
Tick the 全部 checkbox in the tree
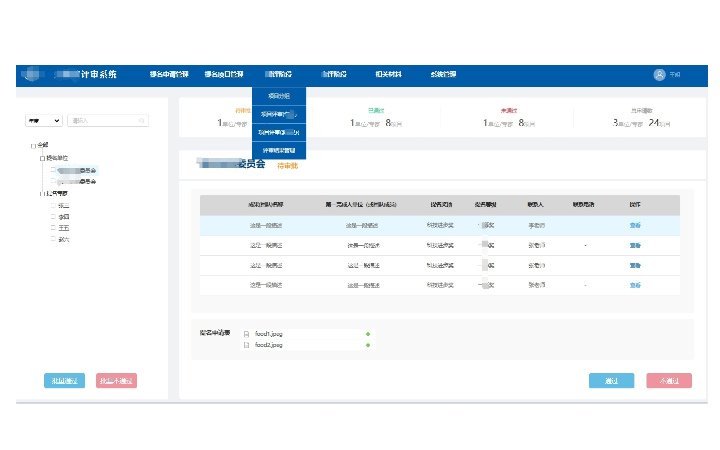point(33,146)
